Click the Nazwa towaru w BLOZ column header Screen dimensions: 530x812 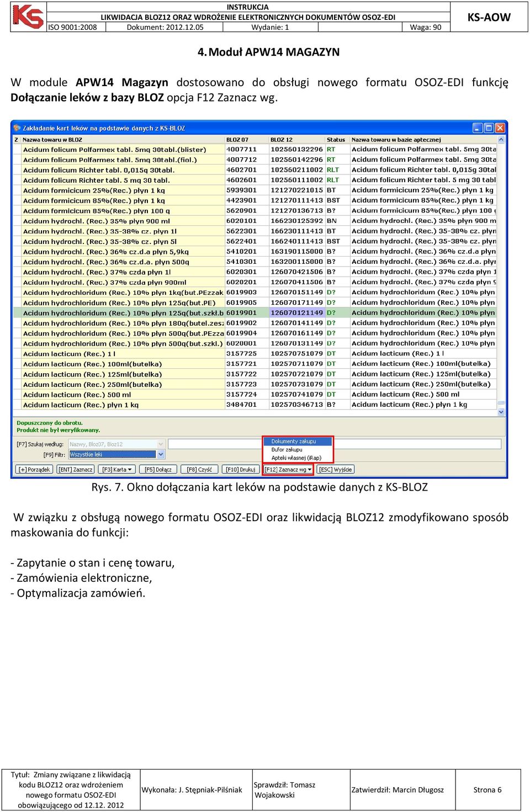click(123, 140)
